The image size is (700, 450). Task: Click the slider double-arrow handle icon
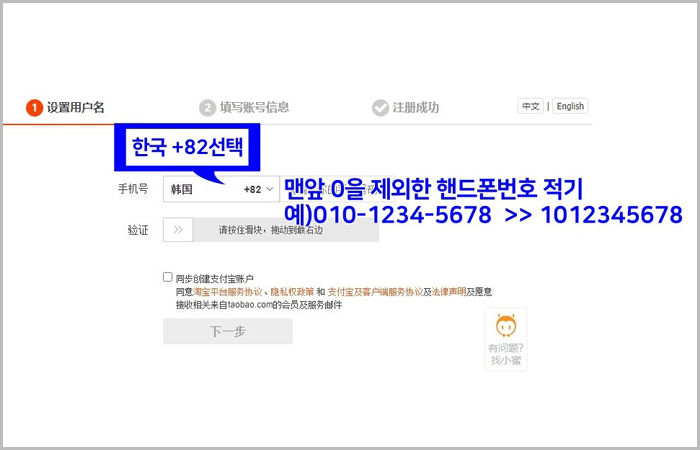pos(177,230)
